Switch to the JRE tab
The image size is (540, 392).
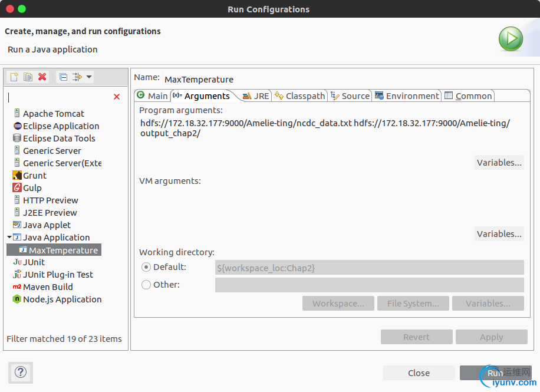pyautogui.click(x=255, y=95)
